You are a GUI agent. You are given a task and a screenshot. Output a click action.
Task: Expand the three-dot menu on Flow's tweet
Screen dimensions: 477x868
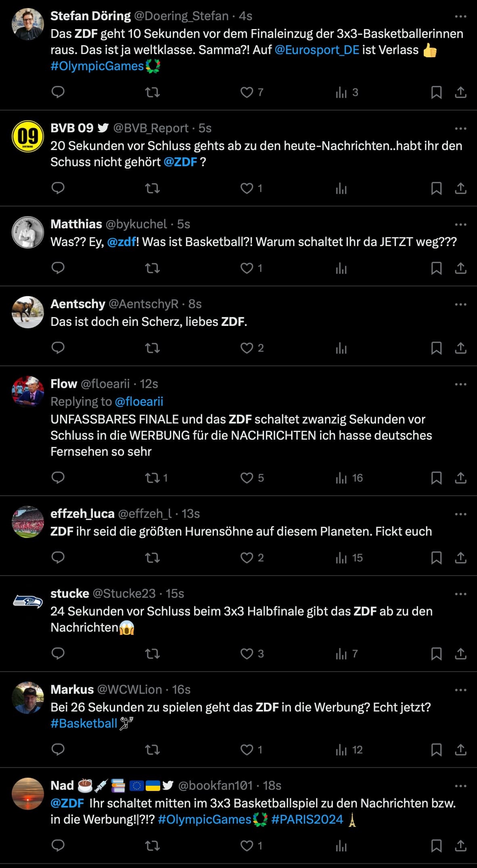pos(460,384)
